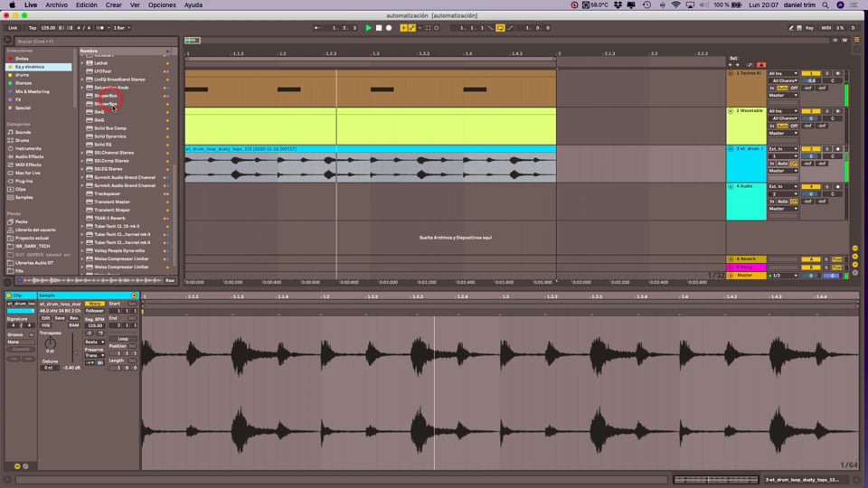Open the 1 Techno Kit 'All Ins' input dropdown
Viewport: 868px width, 488px height.
[x=783, y=73]
